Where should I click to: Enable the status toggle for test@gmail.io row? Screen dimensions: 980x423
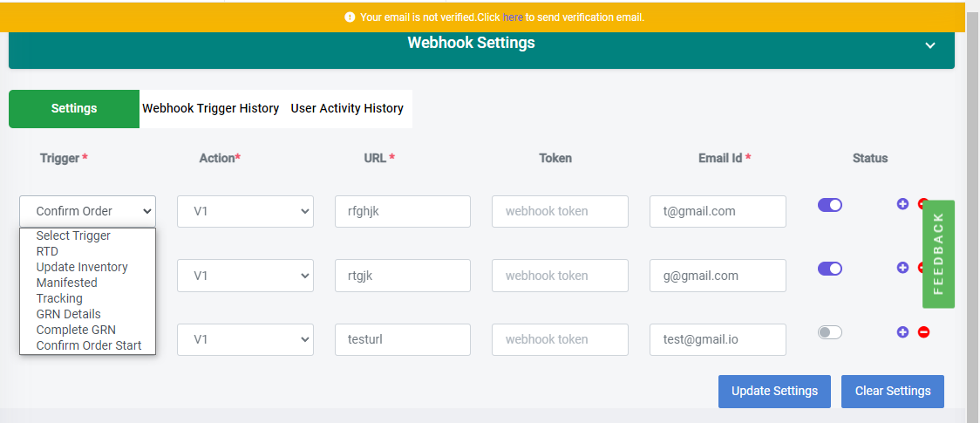pos(829,332)
